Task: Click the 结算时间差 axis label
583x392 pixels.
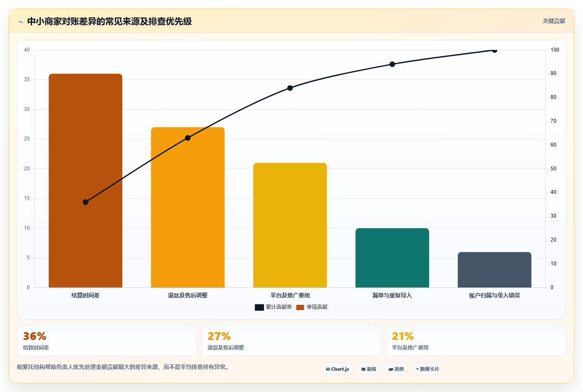Action: [x=85, y=295]
